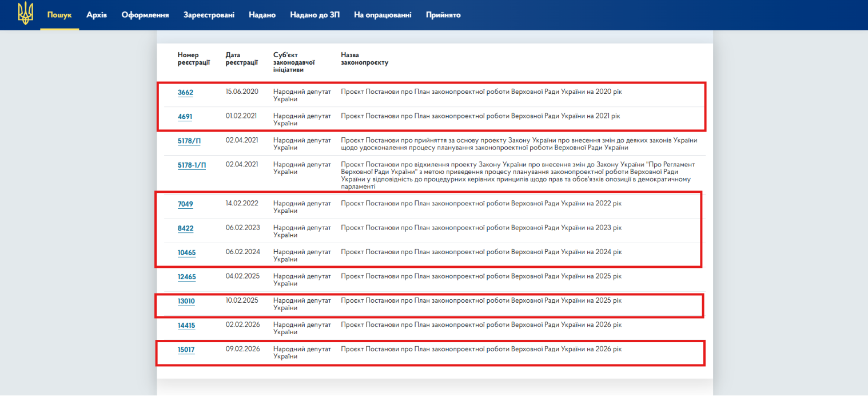868x396 pixels.
Task: Click the title for the 2024 plan
Action: tap(481, 252)
